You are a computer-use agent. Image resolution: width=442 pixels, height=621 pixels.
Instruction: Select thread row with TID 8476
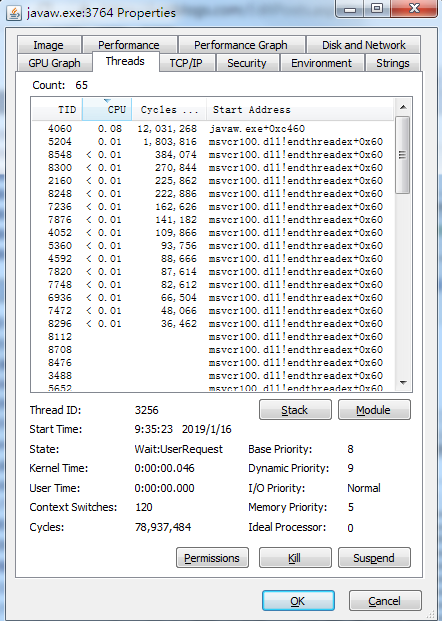point(213,363)
